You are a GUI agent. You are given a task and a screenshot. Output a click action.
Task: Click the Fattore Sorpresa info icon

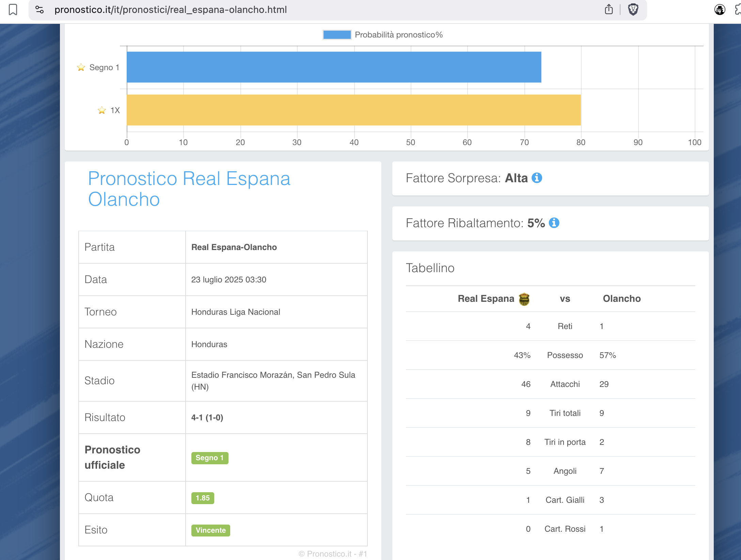(x=537, y=178)
